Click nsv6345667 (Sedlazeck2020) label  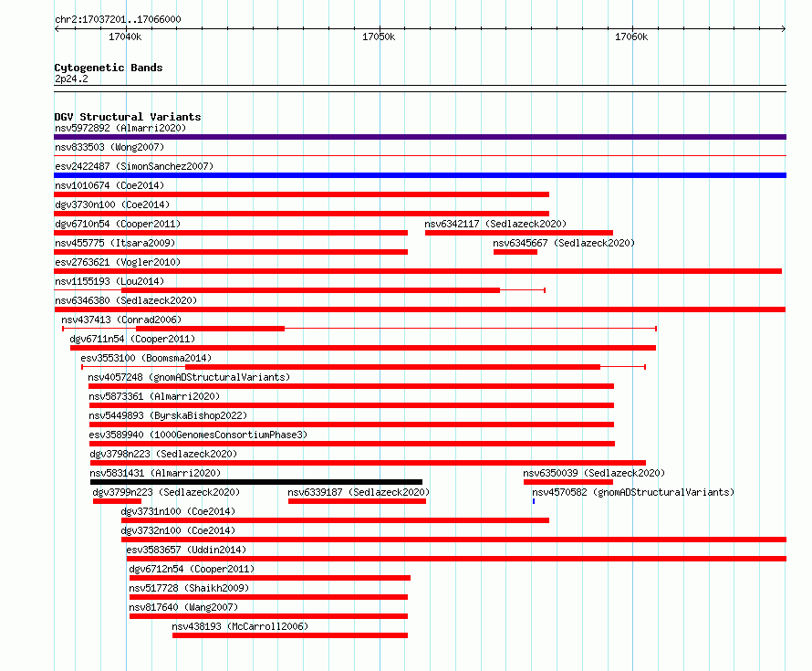coord(564,243)
